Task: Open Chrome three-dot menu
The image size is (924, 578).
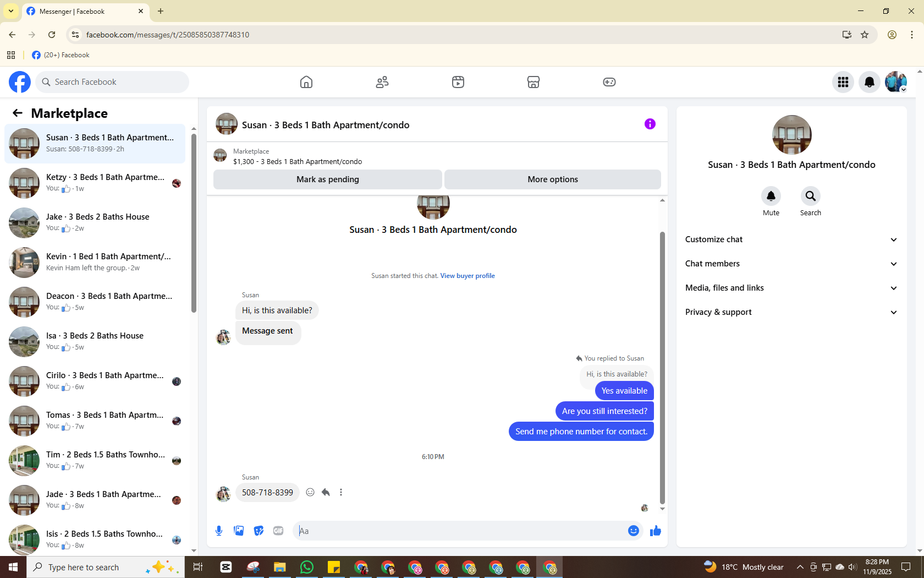Action: (912, 35)
